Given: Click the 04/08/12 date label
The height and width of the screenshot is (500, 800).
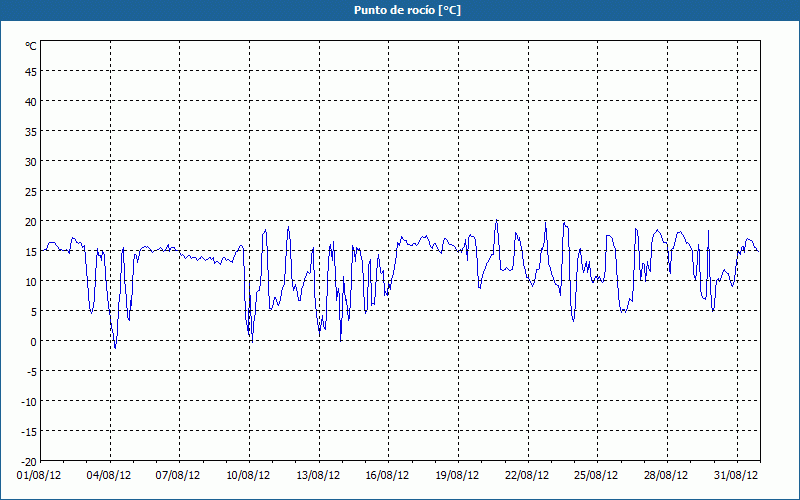Looking at the screenshot, I should tap(109, 476).
